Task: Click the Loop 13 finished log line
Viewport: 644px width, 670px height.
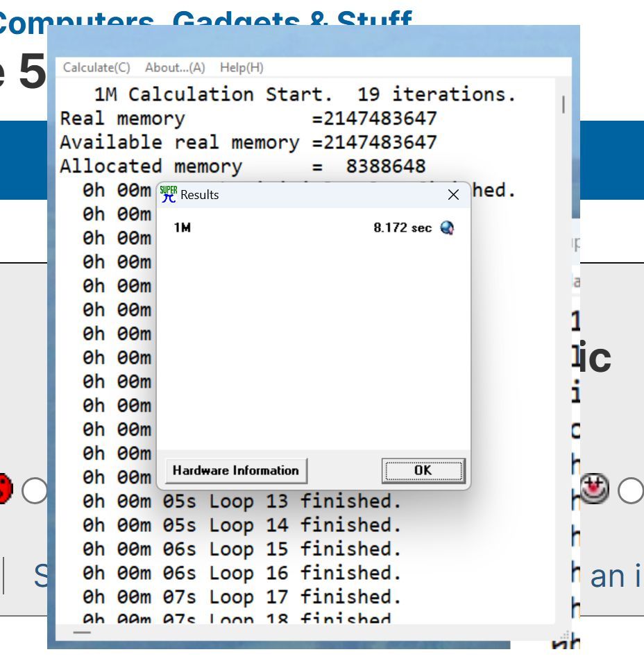Action: pos(242,501)
